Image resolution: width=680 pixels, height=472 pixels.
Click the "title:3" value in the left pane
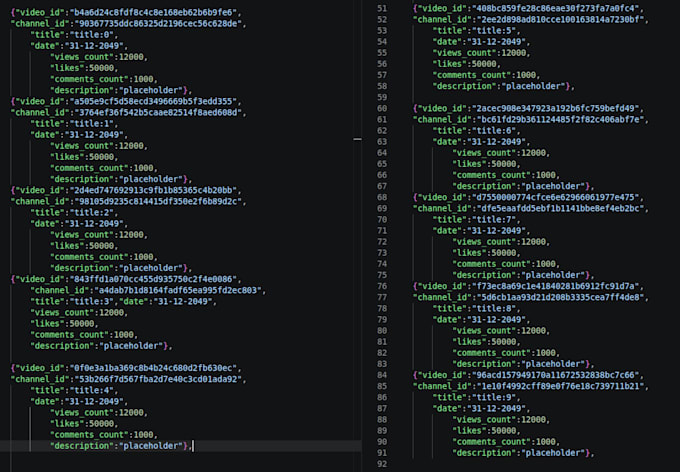pos(93,302)
